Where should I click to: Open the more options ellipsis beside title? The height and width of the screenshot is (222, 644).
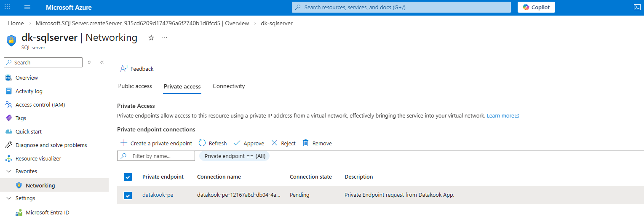pyautogui.click(x=165, y=37)
